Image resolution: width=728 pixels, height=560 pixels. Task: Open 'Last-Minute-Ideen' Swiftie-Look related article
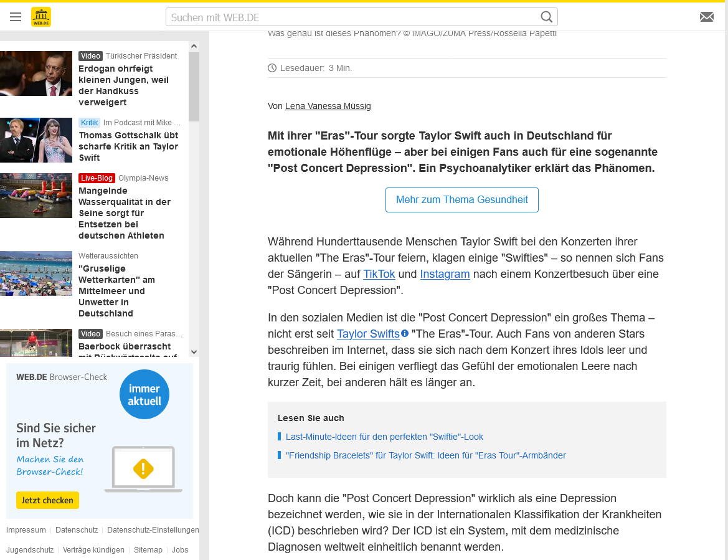click(x=384, y=437)
